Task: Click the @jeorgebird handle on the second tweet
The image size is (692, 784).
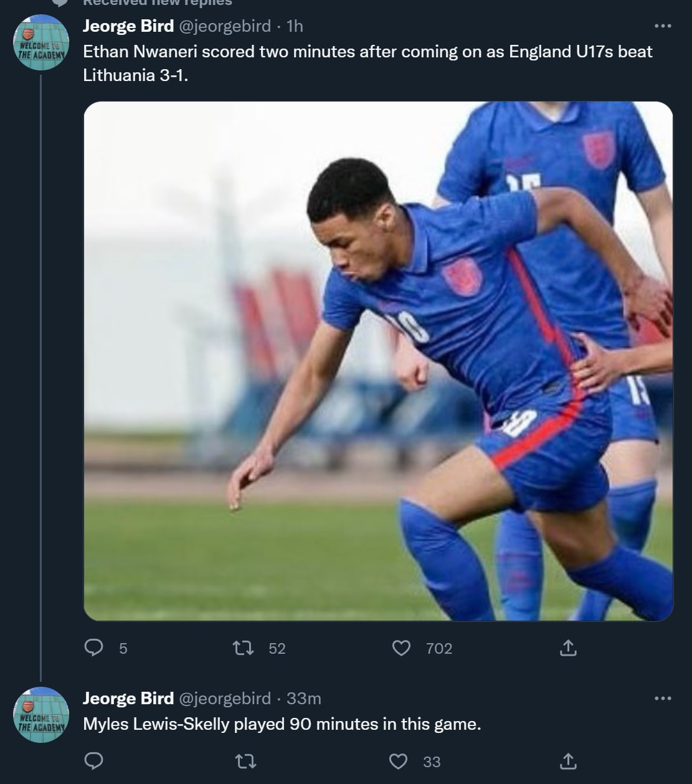Action: tap(225, 699)
